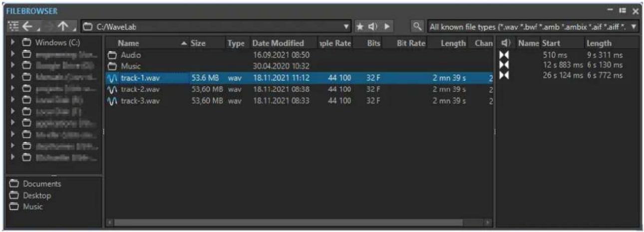Open the Desktop bookmark
644x232 pixels.
pos(36,195)
